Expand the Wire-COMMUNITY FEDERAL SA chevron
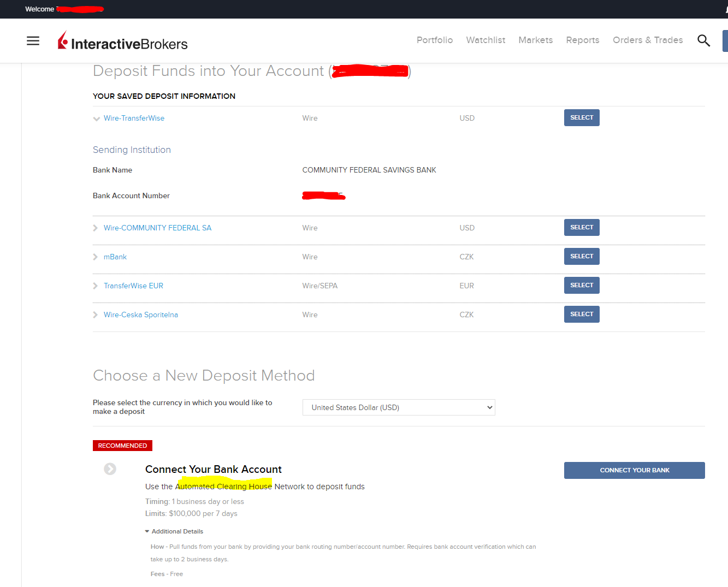The height and width of the screenshot is (587, 728). click(x=96, y=228)
